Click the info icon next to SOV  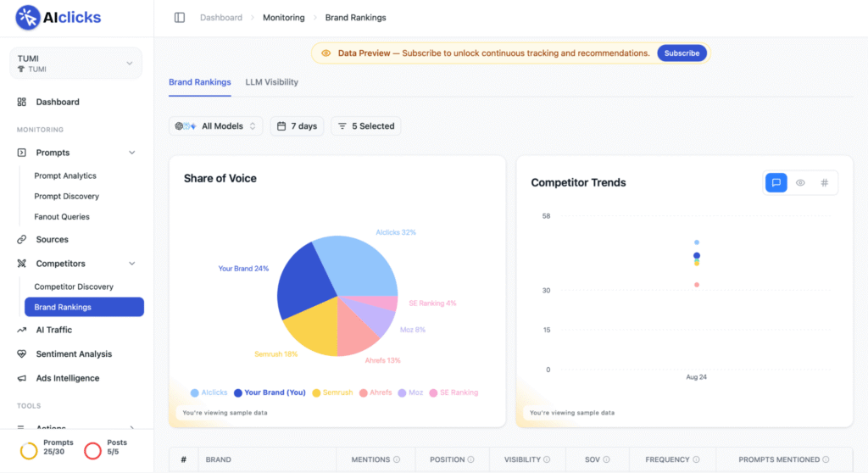click(x=606, y=459)
